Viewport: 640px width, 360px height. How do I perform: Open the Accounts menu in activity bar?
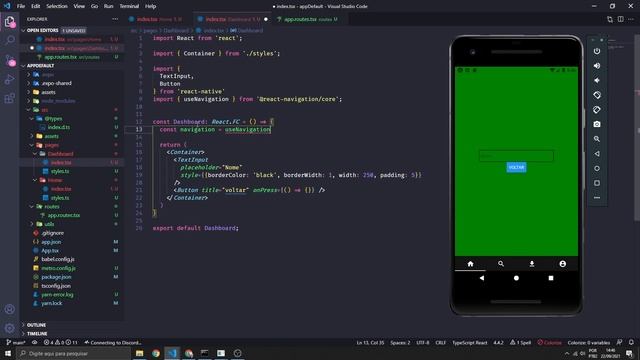tap(9, 309)
